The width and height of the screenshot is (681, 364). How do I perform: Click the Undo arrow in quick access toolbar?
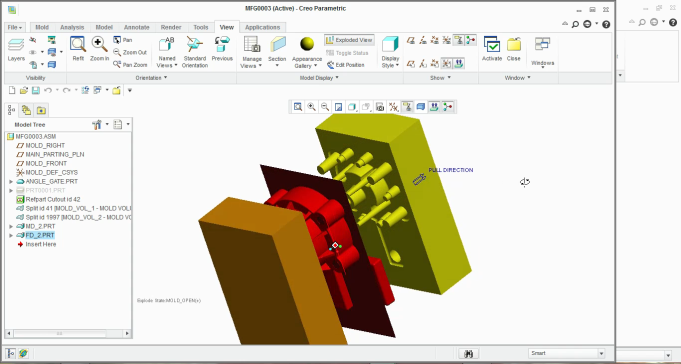point(48,90)
